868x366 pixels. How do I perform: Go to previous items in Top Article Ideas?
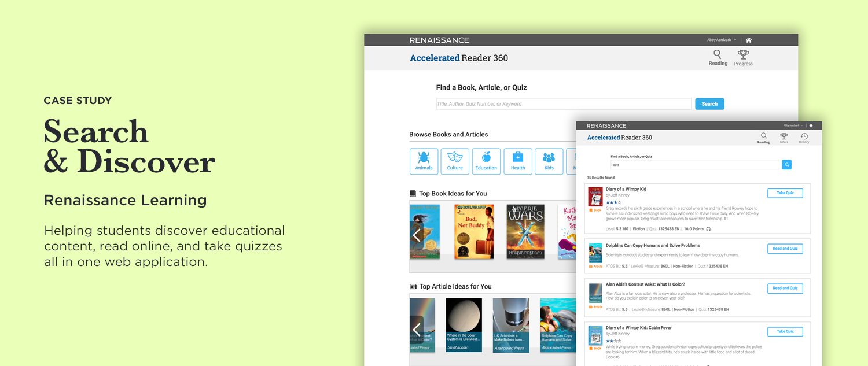point(417,330)
